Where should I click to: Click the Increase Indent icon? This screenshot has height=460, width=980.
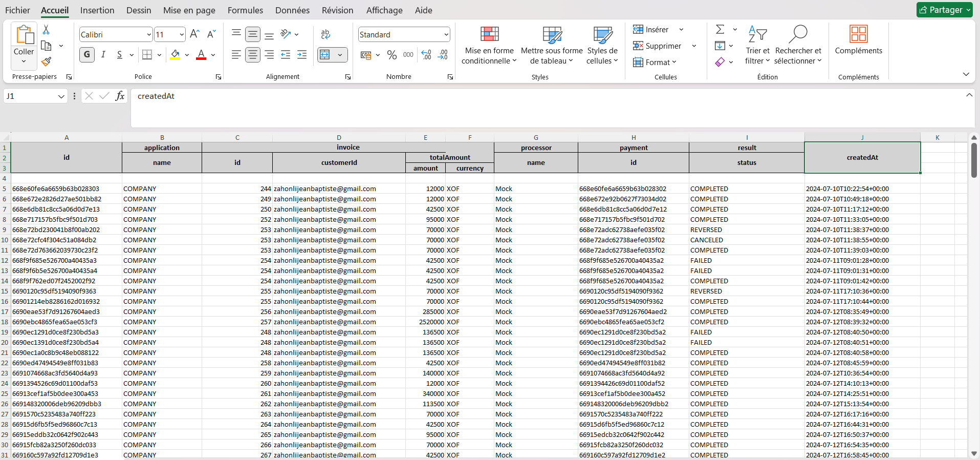pyautogui.click(x=302, y=55)
